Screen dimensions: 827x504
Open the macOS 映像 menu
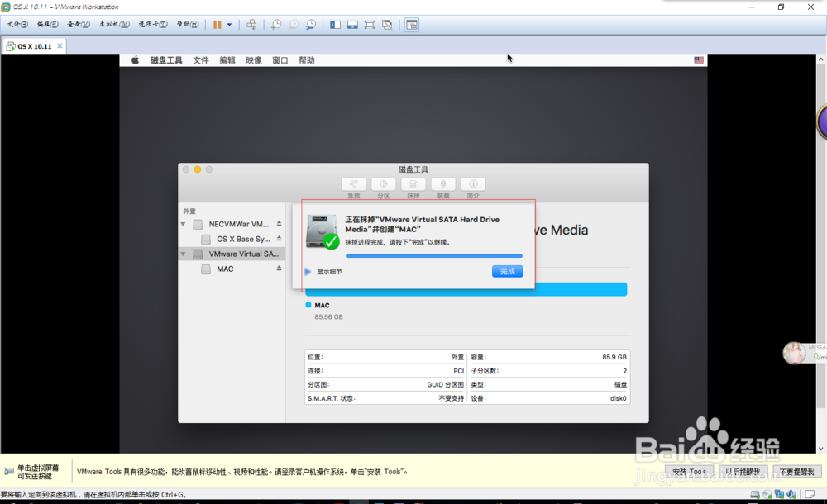pyautogui.click(x=254, y=60)
